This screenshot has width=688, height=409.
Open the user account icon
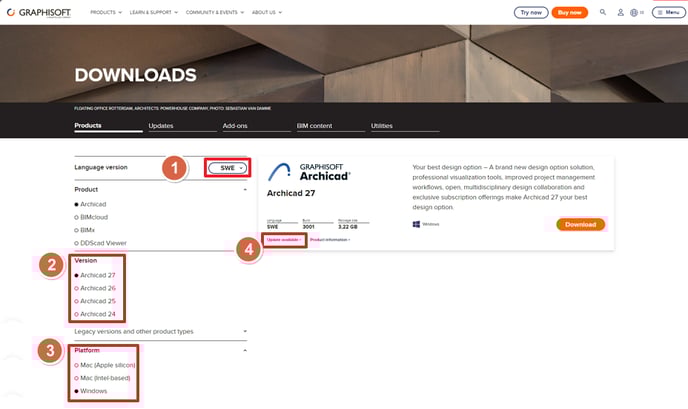[x=620, y=12]
